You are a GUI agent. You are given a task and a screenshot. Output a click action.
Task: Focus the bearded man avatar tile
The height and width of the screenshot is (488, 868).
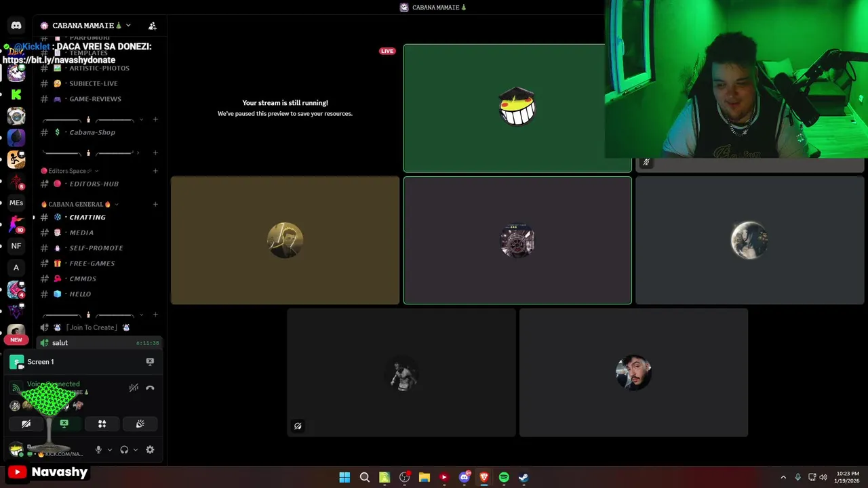coord(633,373)
